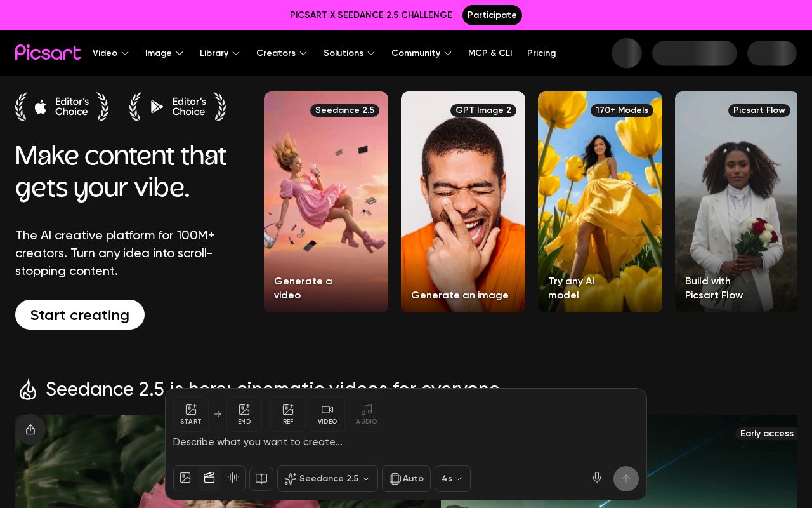Expand the Community menu
Viewport: 812px width, 508px height.
click(x=422, y=53)
